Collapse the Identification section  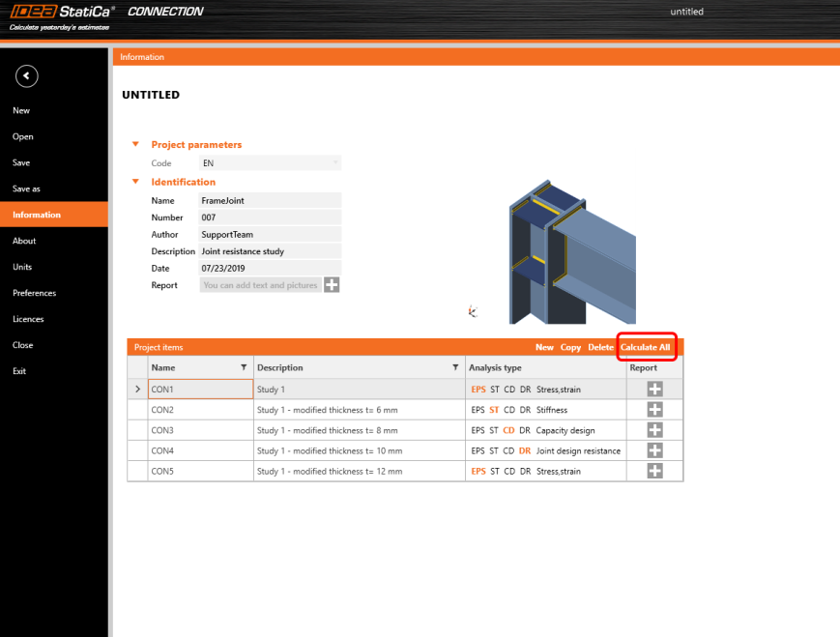pos(136,182)
